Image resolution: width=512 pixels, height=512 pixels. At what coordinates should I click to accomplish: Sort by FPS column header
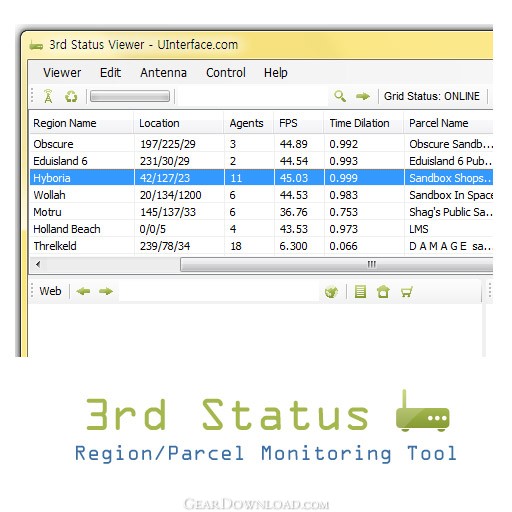[299, 123]
